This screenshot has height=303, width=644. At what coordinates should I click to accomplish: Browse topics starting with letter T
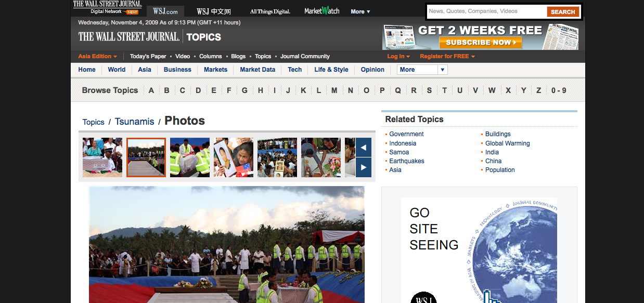click(444, 90)
